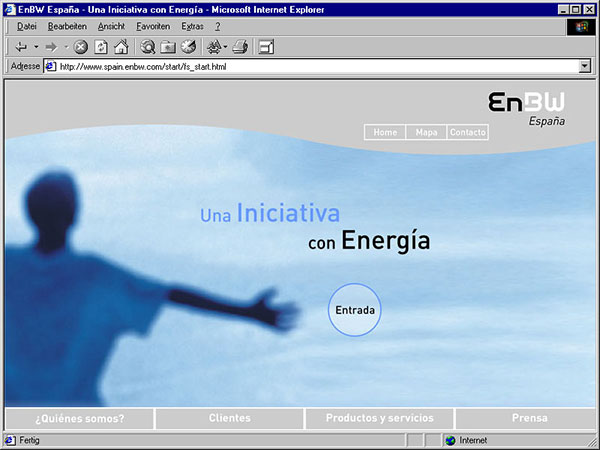Screen dimensions: 600x450
Task: Open the History toolbar icon
Action: coord(188,47)
